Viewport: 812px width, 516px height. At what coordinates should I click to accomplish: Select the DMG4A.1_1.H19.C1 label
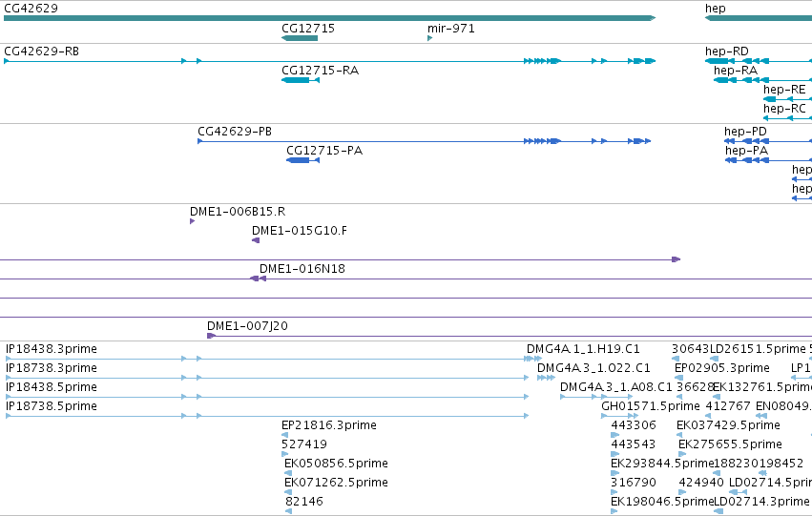pyautogui.click(x=583, y=349)
